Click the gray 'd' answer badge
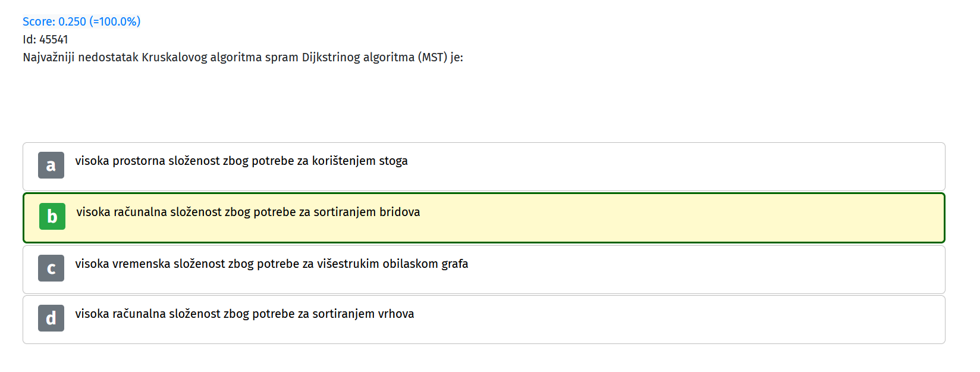This screenshot has width=980, height=372. (x=51, y=318)
